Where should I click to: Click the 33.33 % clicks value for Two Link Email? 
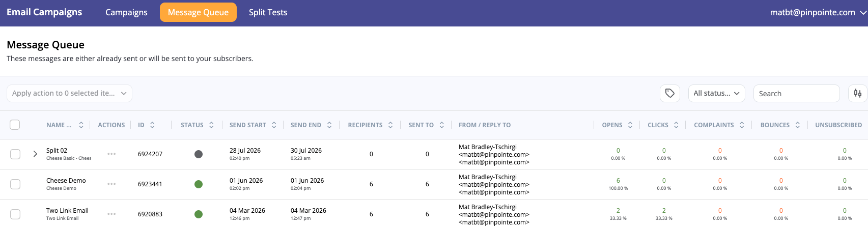(664, 218)
